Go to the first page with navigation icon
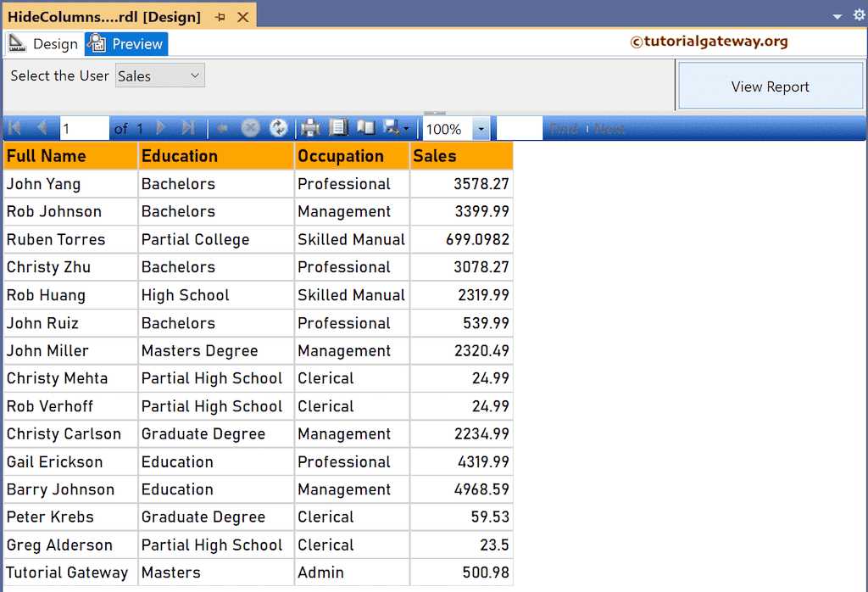This screenshot has height=592, width=868. (14, 127)
